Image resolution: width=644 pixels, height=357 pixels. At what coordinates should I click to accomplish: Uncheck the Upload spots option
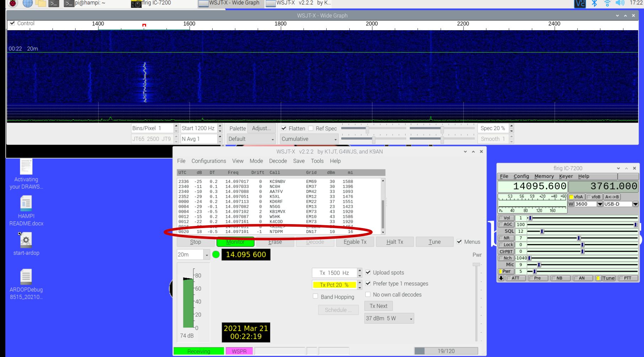(x=368, y=272)
